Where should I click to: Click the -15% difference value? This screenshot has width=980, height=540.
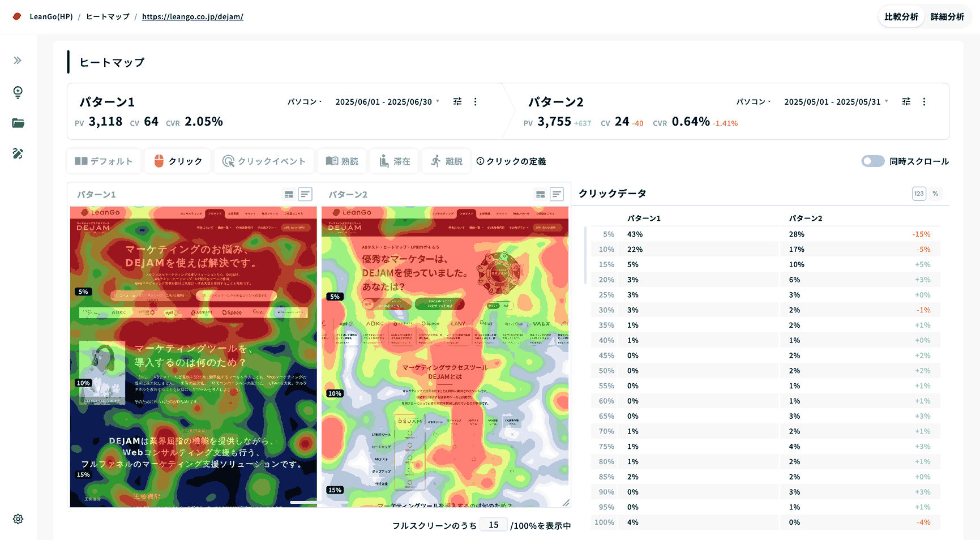point(921,234)
